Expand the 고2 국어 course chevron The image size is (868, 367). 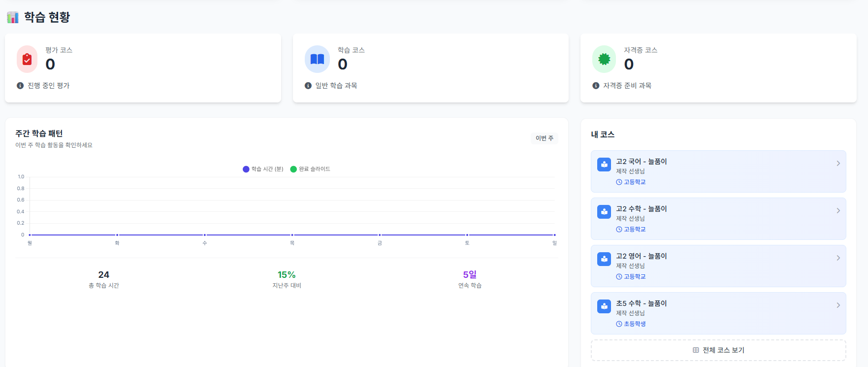tap(838, 164)
